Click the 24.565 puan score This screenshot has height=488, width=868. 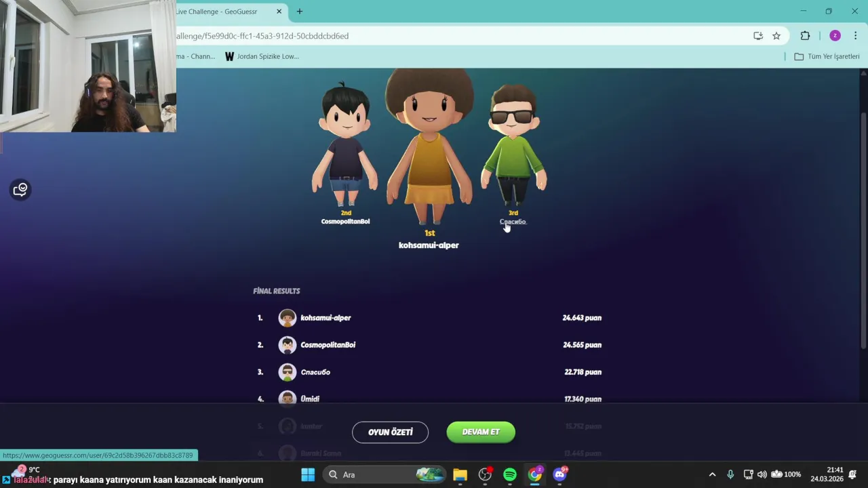(x=582, y=345)
